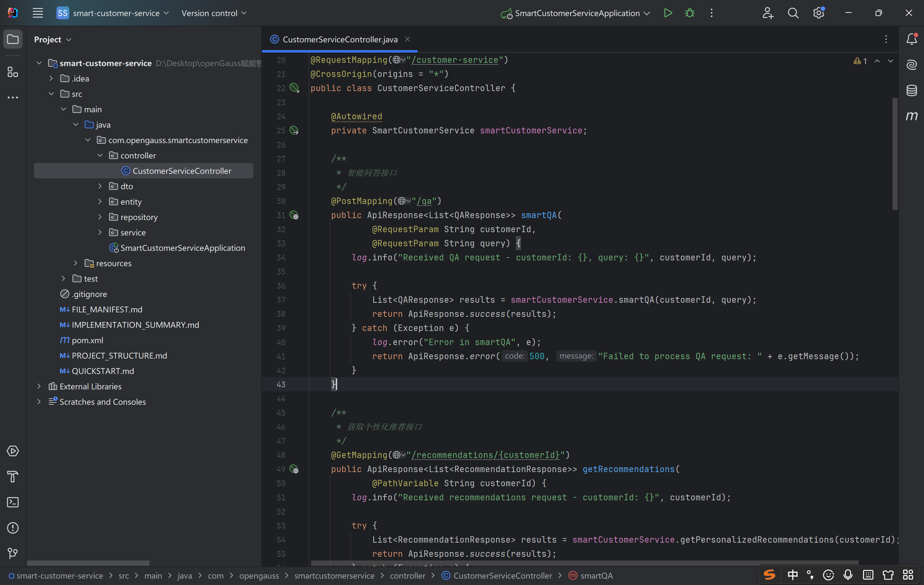
Task: Toggle the Project tool window folder icon
Action: point(13,39)
